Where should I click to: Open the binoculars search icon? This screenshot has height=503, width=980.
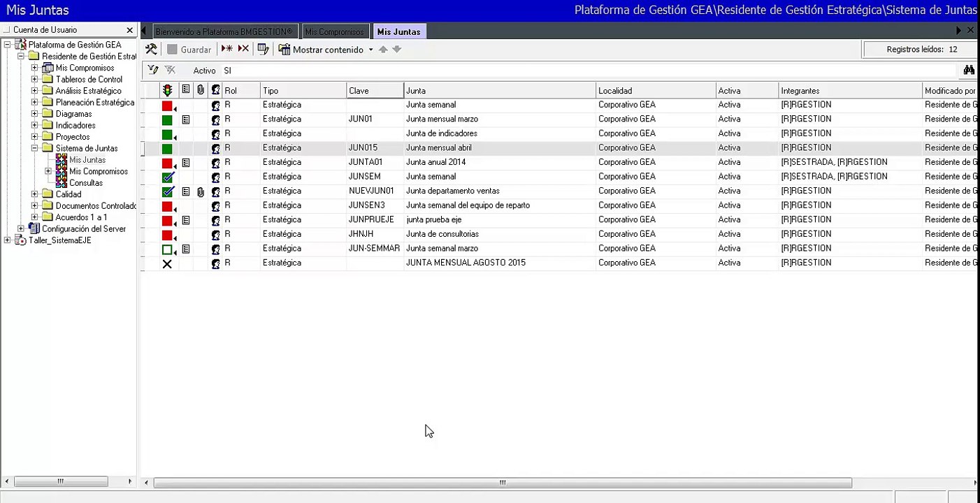click(969, 70)
